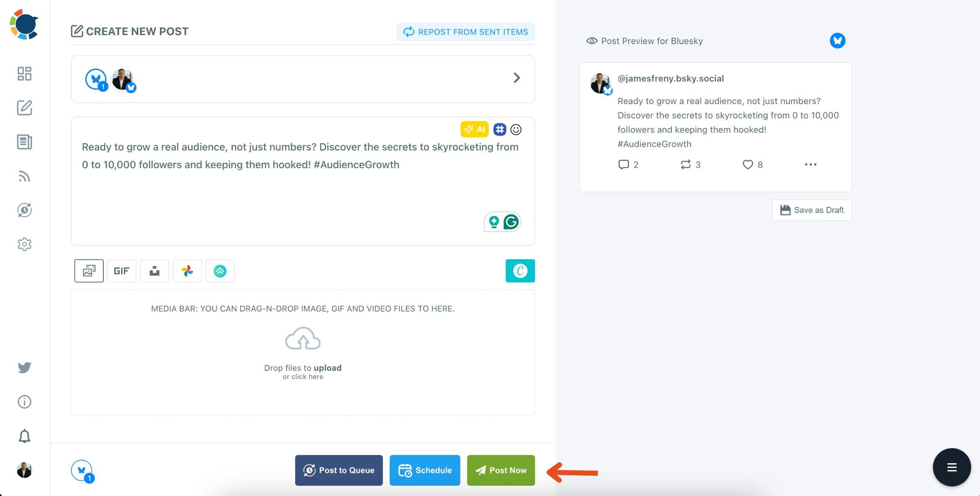This screenshot has width=980, height=496.
Task: Open the AI writing assistant
Action: pos(474,129)
